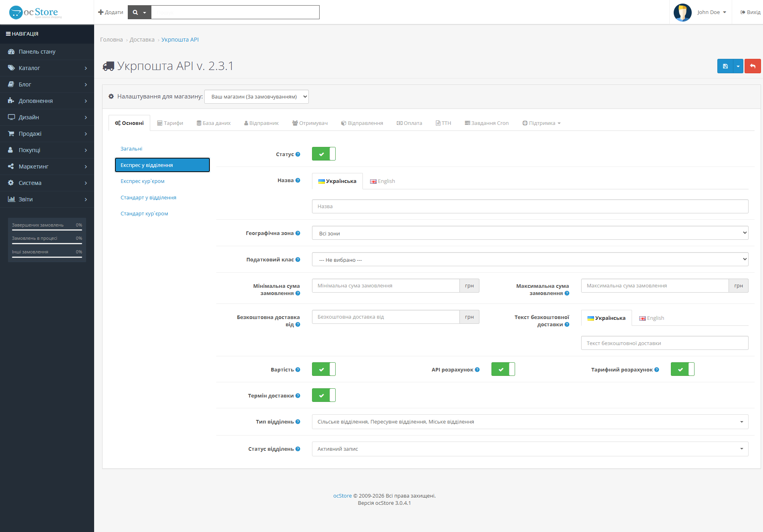Click the help icon next to Назва
This screenshot has height=532, width=763.
(298, 180)
